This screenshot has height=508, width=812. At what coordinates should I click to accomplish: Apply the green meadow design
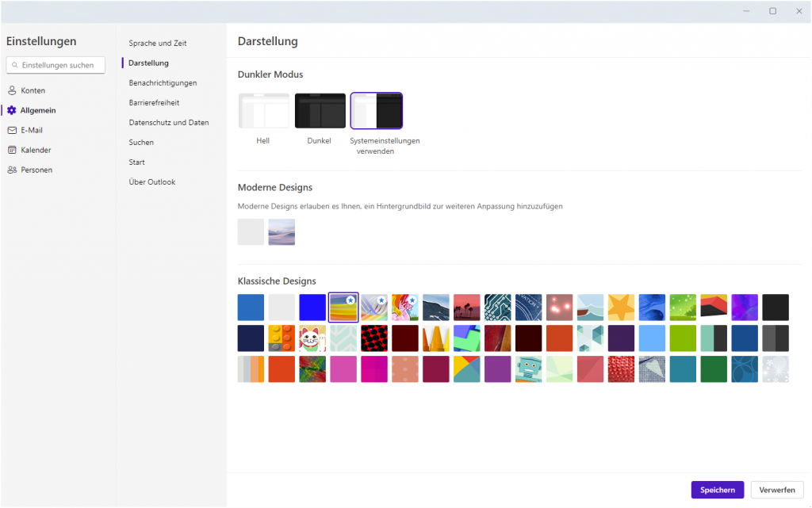[683, 307]
